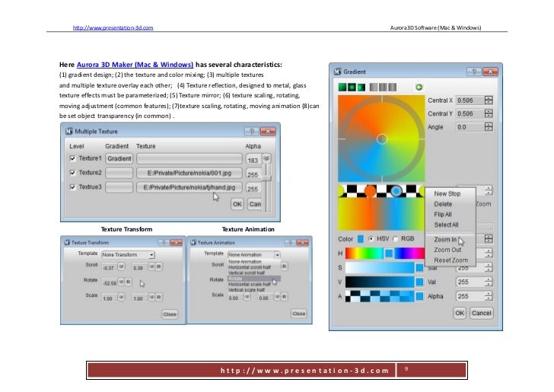Click the Alpha 255 spinner arrows in Gradient

click(489, 296)
